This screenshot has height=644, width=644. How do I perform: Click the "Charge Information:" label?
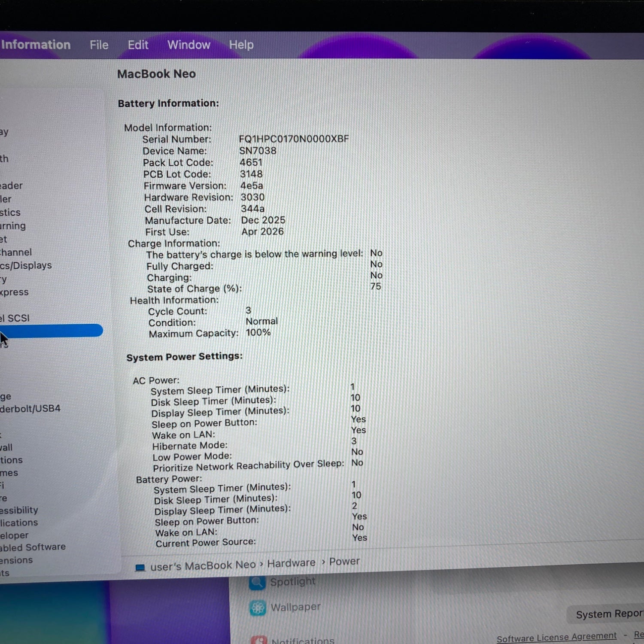pyautogui.click(x=174, y=243)
